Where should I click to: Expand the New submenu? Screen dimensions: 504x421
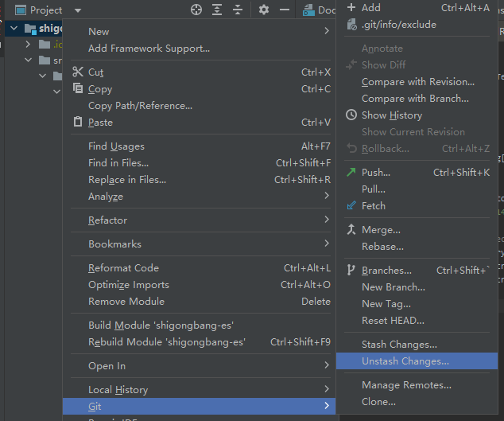pos(326,31)
